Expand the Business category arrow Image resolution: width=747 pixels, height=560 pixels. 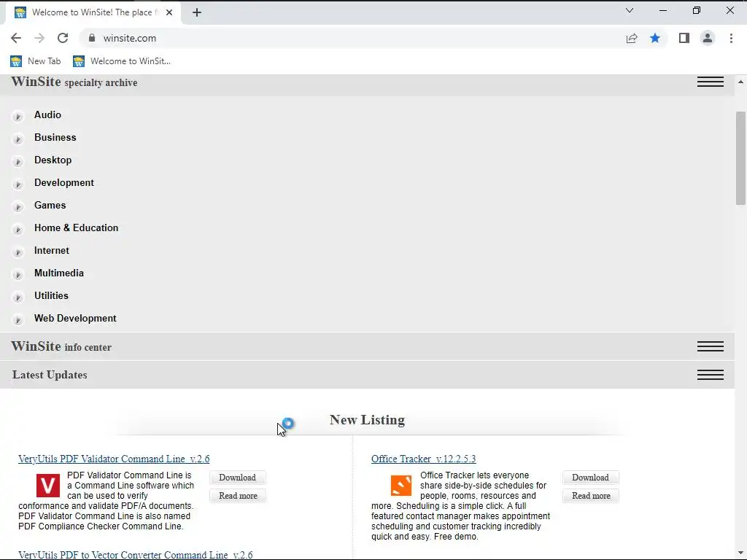[x=18, y=139]
